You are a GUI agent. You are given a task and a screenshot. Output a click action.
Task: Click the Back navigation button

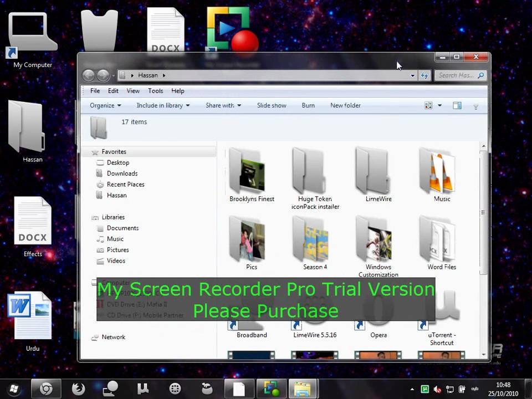point(89,75)
